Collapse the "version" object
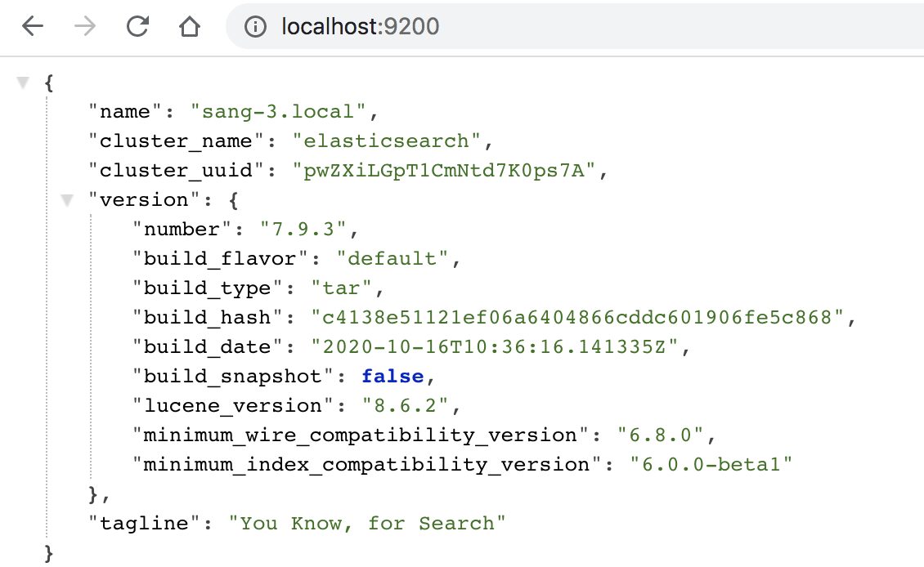The height and width of the screenshot is (567, 924). (66, 199)
